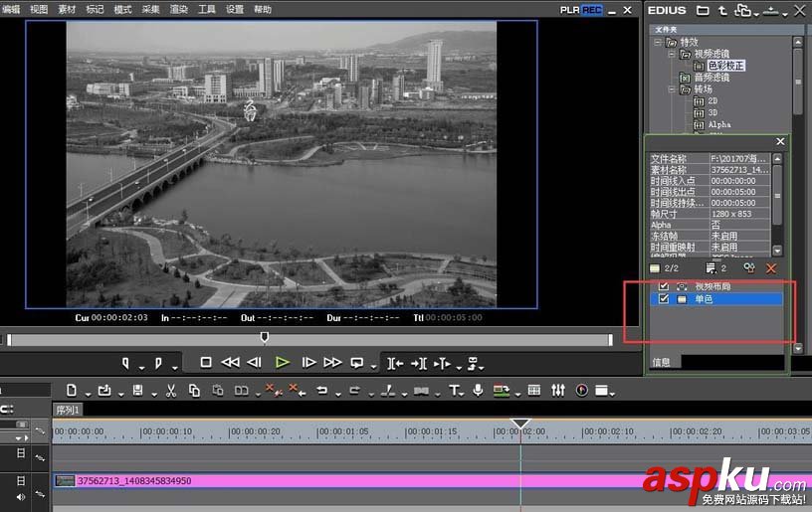
Task: Toggle the REC mode indicator
Action: coord(592,10)
